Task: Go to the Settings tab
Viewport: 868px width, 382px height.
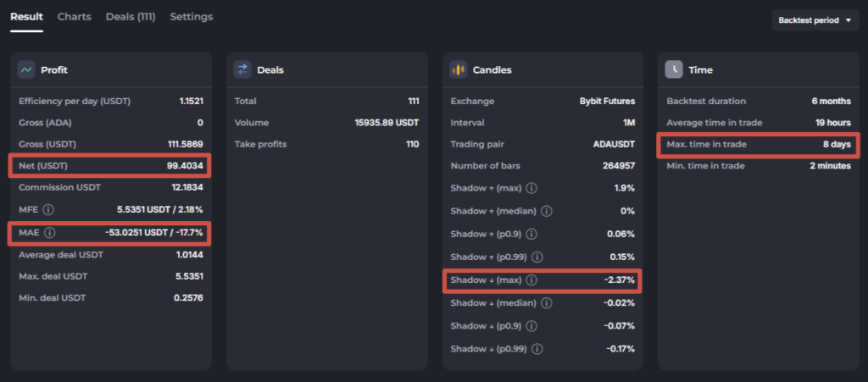Action: pyautogui.click(x=192, y=17)
